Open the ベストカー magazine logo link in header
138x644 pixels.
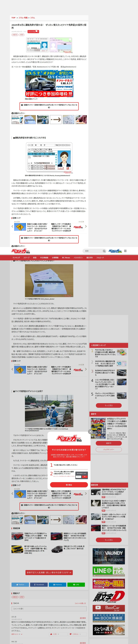[115, 251]
